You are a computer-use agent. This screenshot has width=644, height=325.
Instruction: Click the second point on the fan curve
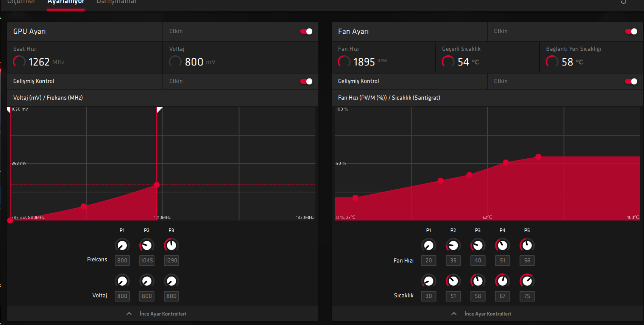click(x=441, y=181)
